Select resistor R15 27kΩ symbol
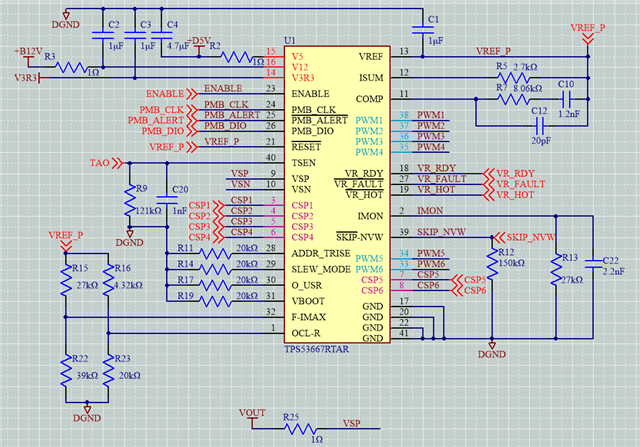640x447 pixels. pos(66,280)
